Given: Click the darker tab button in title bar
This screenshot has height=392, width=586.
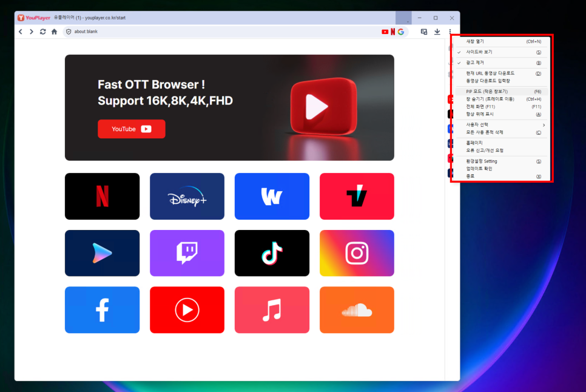Looking at the screenshot, I should tap(403, 18).
